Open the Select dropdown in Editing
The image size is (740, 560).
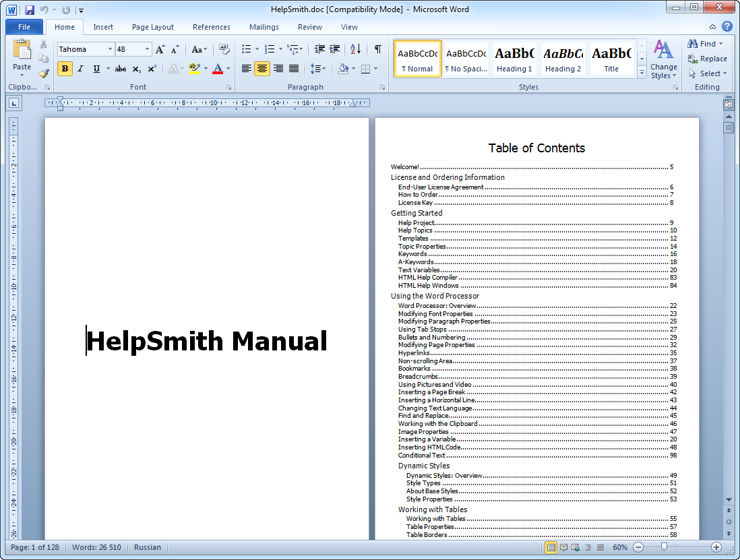[x=708, y=73]
